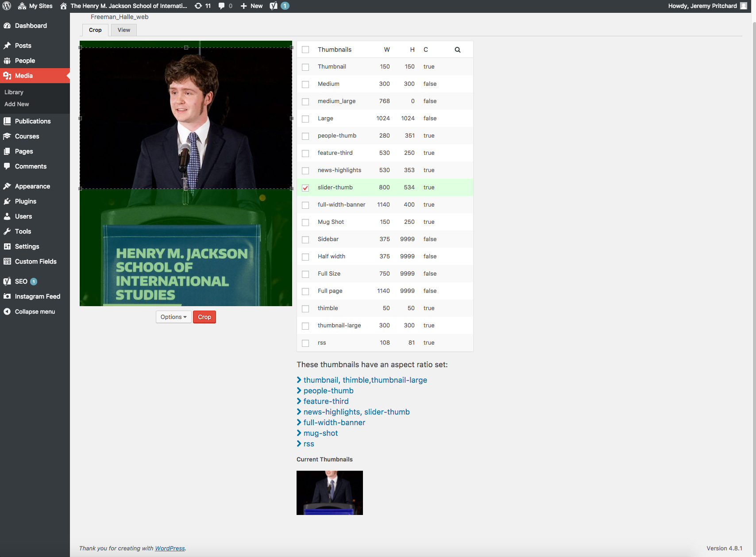This screenshot has width=756, height=557.
Task: Open the Yoast SEO admin bar icon
Action: click(274, 6)
